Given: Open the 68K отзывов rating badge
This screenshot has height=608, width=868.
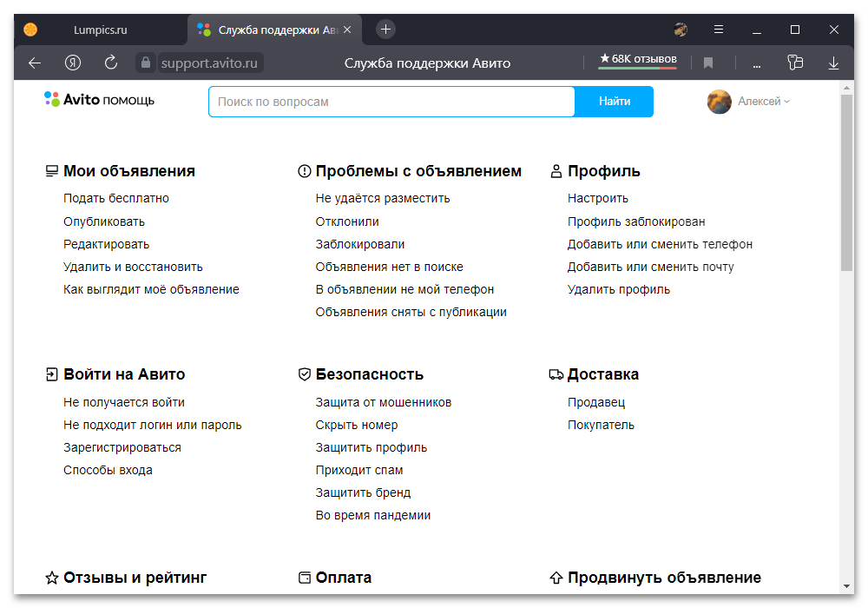Looking at the screenshot, I should click(x=638, y=59).
